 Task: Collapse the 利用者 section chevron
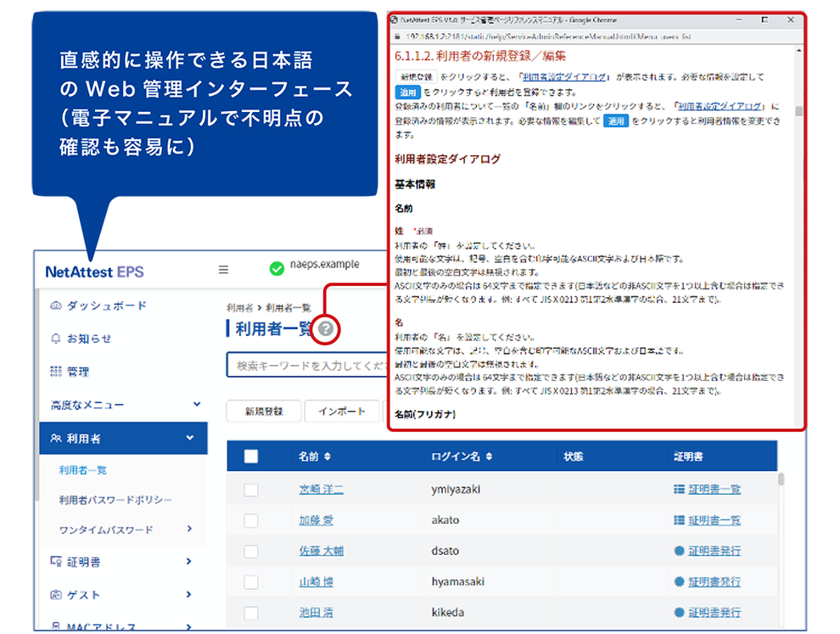(x=190, y=438)
